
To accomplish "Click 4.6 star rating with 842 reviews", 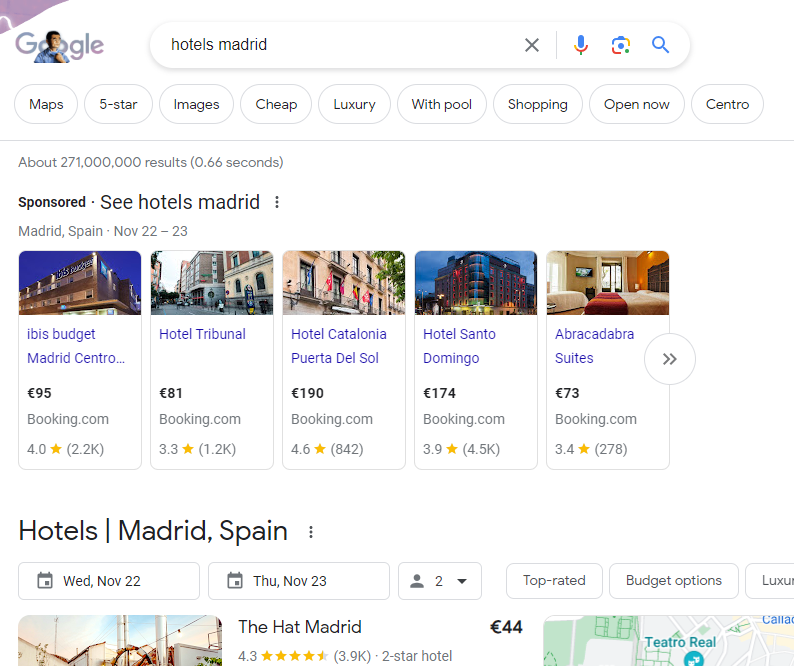I will pos(327,449).
